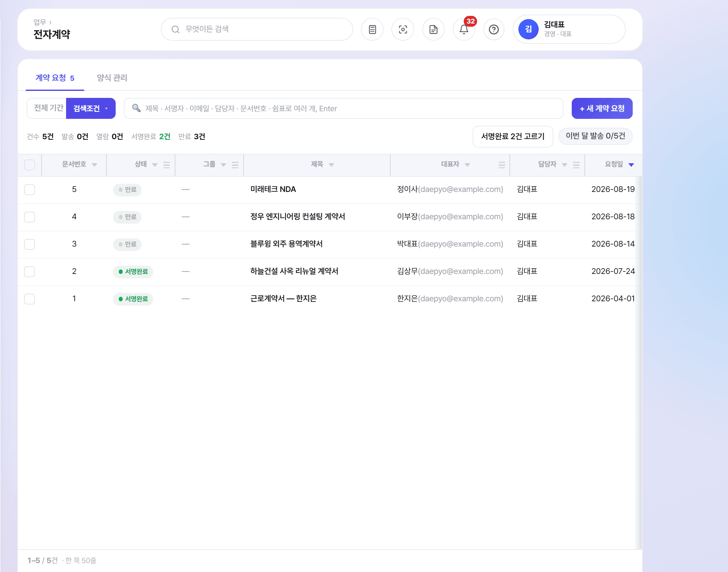Click 만료 status badge for 미래테크 NDA

tap(127, 189)
